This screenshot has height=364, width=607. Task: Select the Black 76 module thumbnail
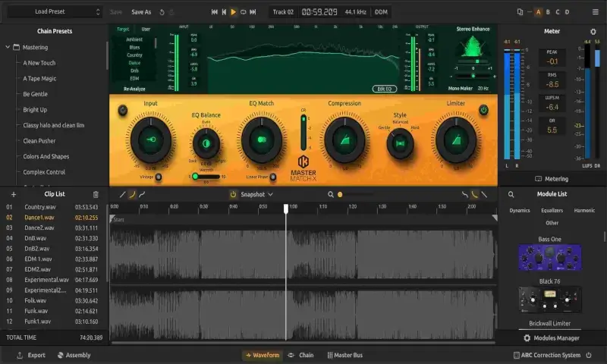coord(549,300)
